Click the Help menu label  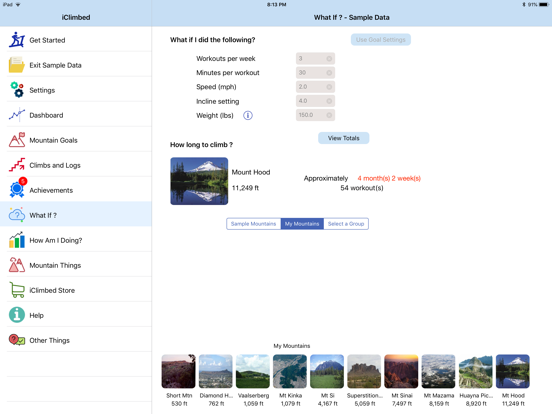(37, 315)
